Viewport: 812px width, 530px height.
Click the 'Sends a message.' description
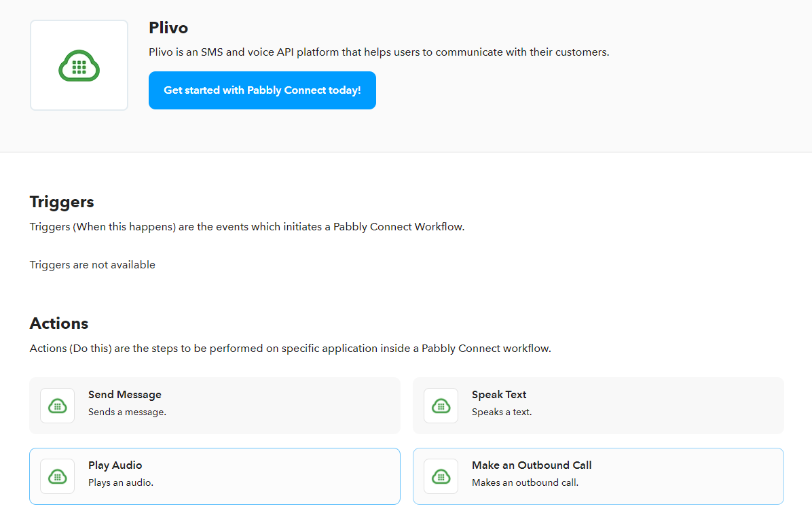[x=127, y=412]
